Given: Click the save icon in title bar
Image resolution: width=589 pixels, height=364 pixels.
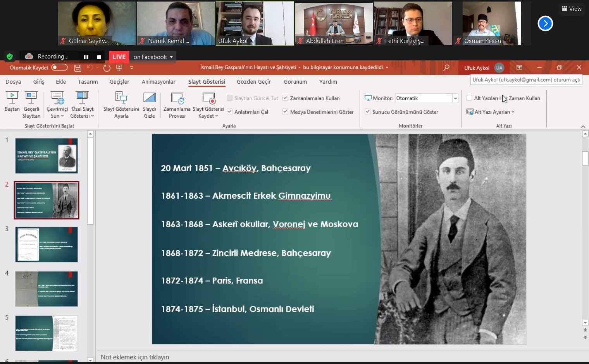Looking at the screenshot, I should [x=77, y=68].
